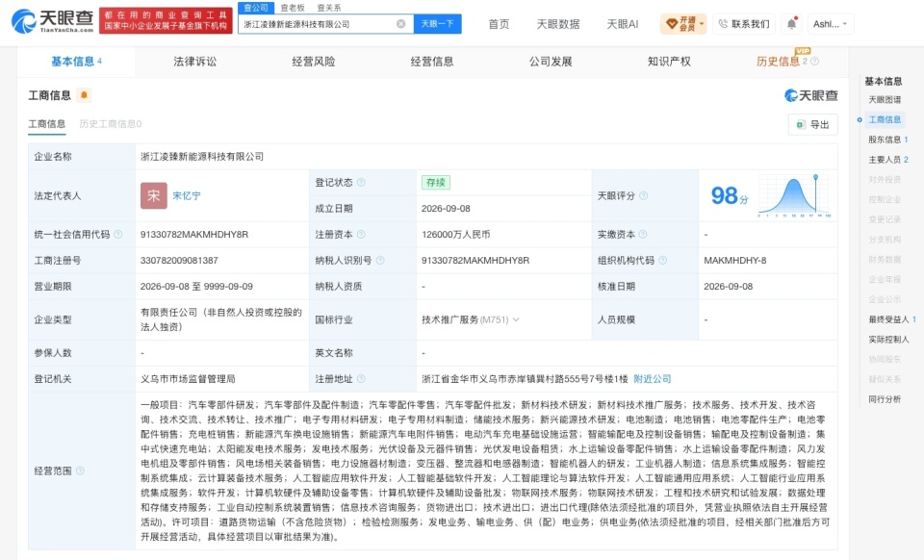924x560 pixels.
Task: Click the help icon next to 注册资本
Action: pos(361,235)
